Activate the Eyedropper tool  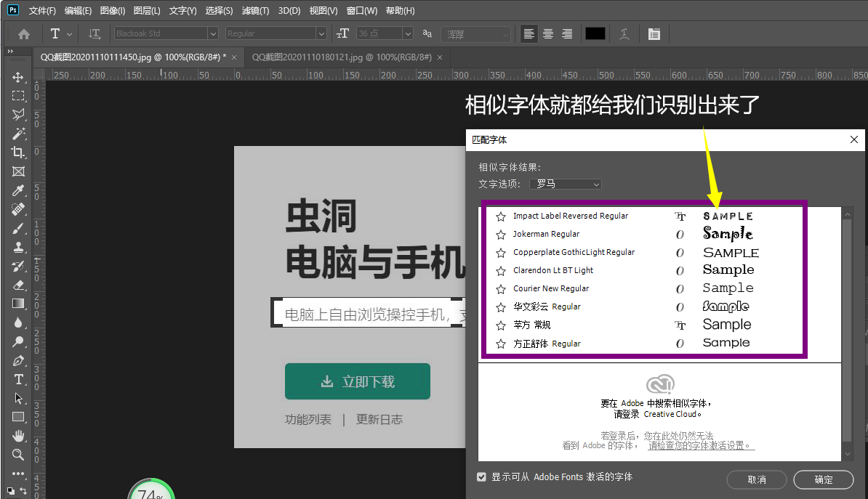pos(18,190)
